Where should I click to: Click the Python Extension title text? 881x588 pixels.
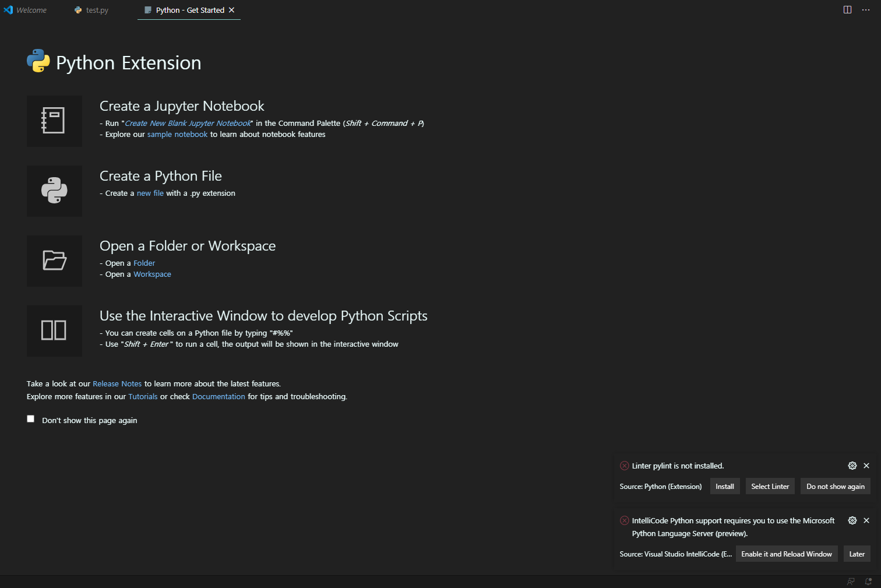tap(129, 62)
